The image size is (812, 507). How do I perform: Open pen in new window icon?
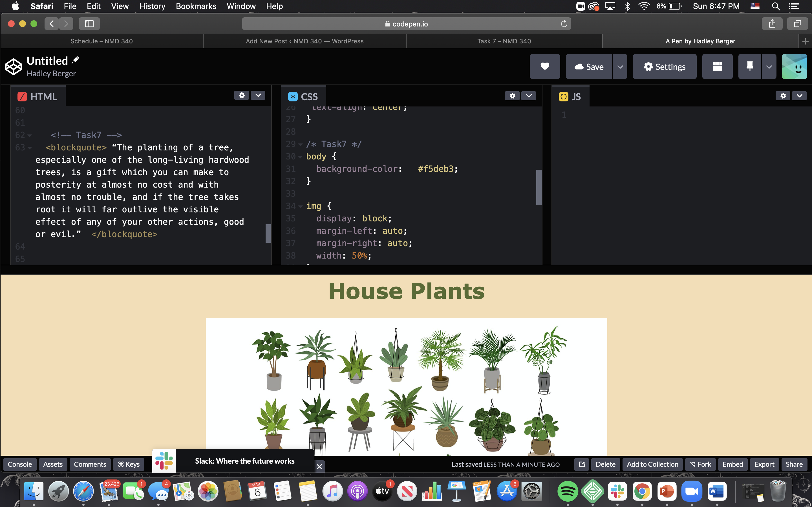tap(581, 464)
